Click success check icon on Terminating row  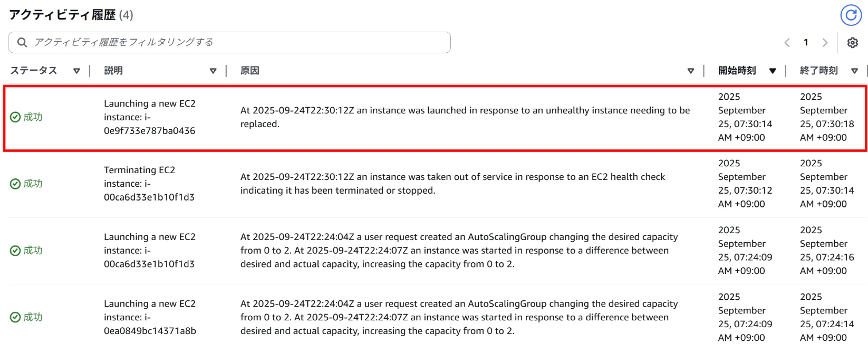(x=15, y=184)
